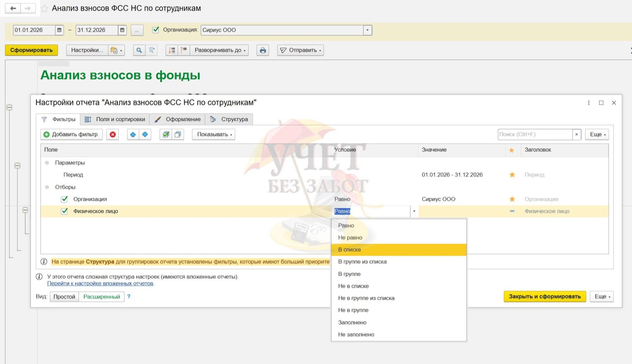632x364 pixels.
Task: Click the Сириус ООО value in the Организация row
Action: 438,199
